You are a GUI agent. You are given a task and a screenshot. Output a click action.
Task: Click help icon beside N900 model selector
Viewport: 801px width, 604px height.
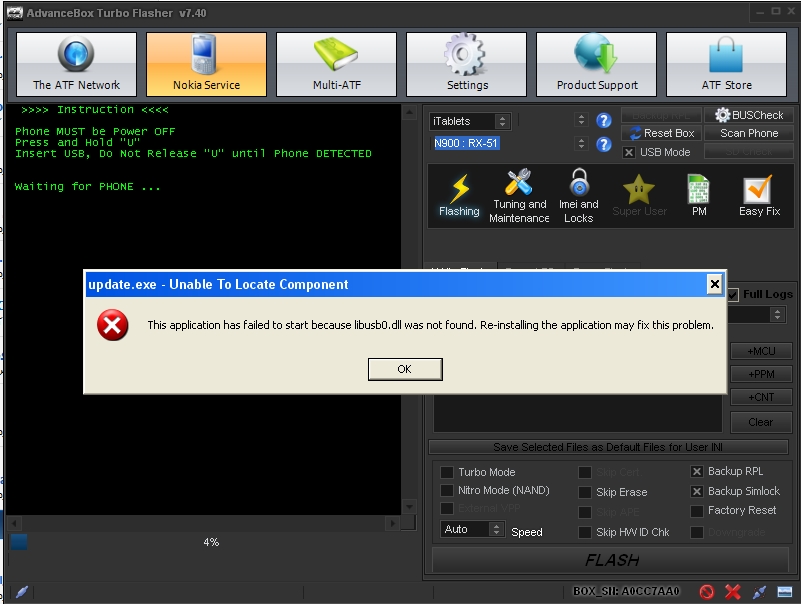tap(604, 144)
